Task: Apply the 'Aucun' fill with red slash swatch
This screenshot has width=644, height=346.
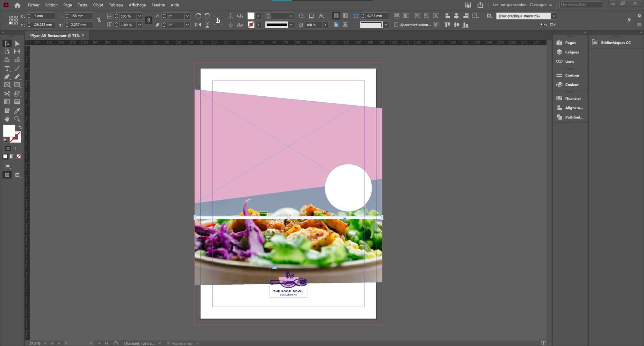Action: tap(18, 156)
